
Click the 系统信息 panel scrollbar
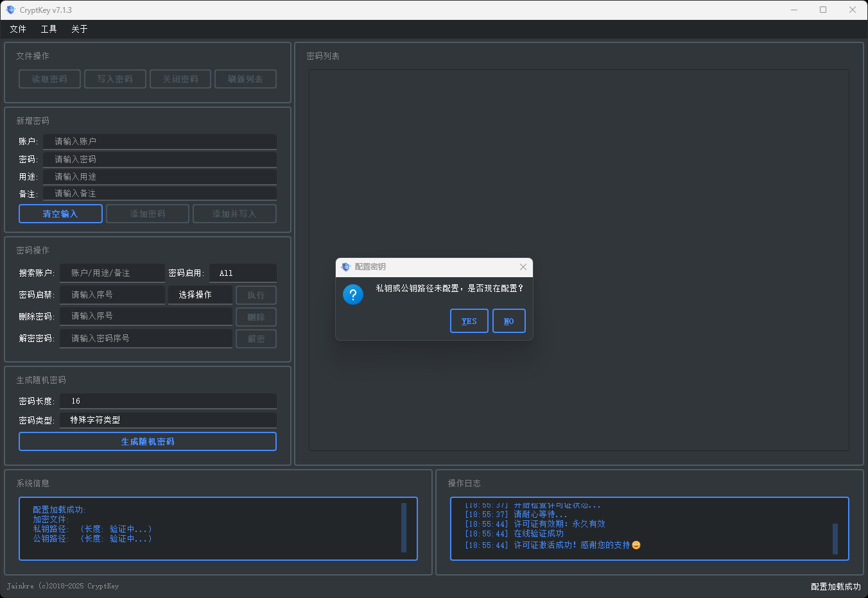pos(404,527)
